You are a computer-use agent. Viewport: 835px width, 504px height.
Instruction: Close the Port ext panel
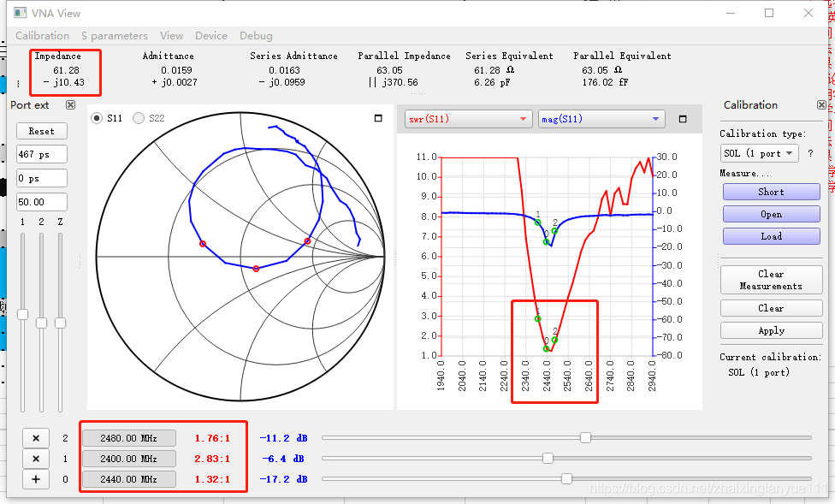point(70,105)
